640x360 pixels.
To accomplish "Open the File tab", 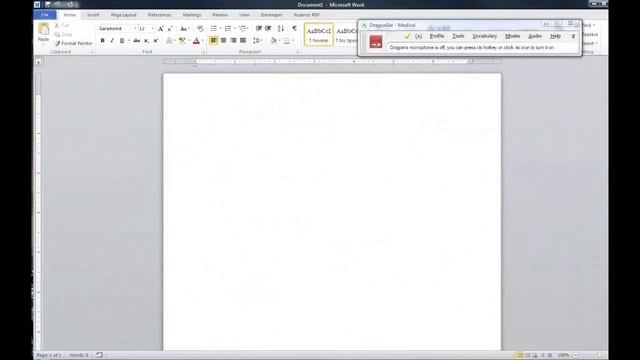I will point(45,15).
